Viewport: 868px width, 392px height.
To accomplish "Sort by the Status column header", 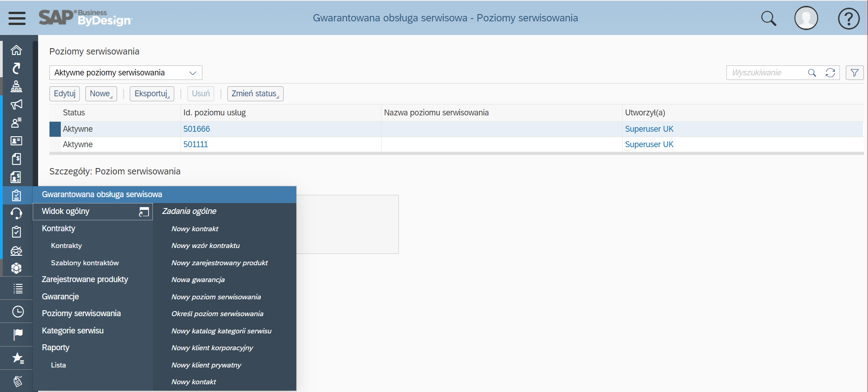I will [x=74, y=113].
